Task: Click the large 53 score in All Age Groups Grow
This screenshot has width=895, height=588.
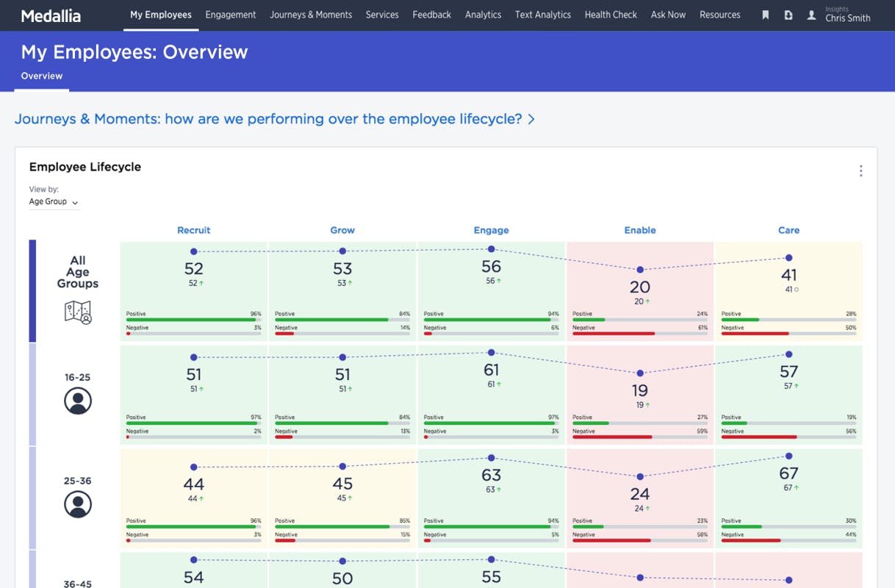Action: [x=342, y=269]
